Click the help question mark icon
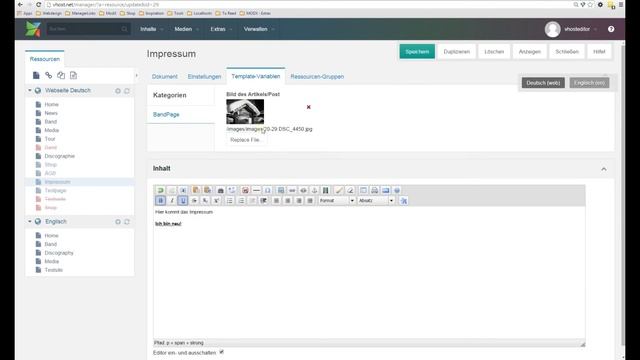Viewport: 640px width, 360px height. 611,29
